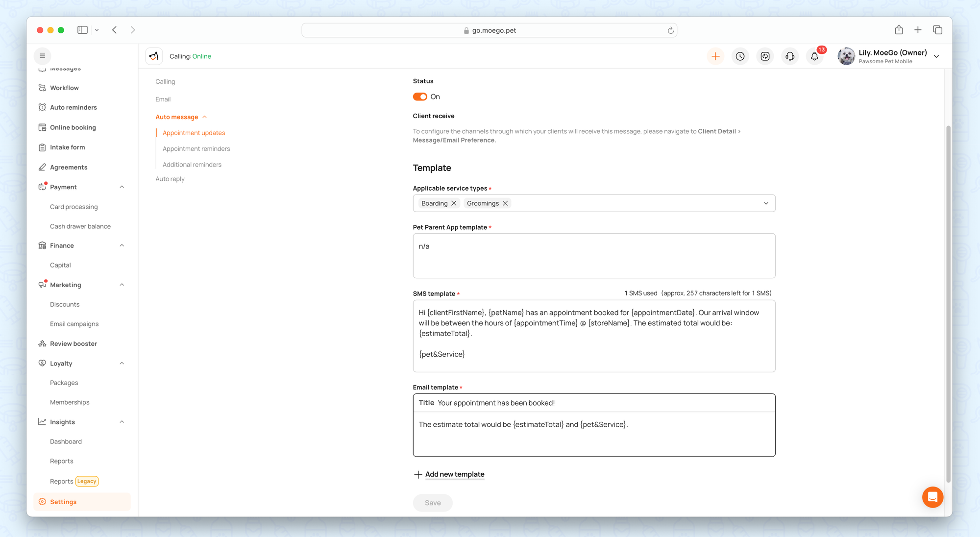Click the page vertical scrollbar
The height and width of the screenshot is (537, 980).
pos(948,304)
